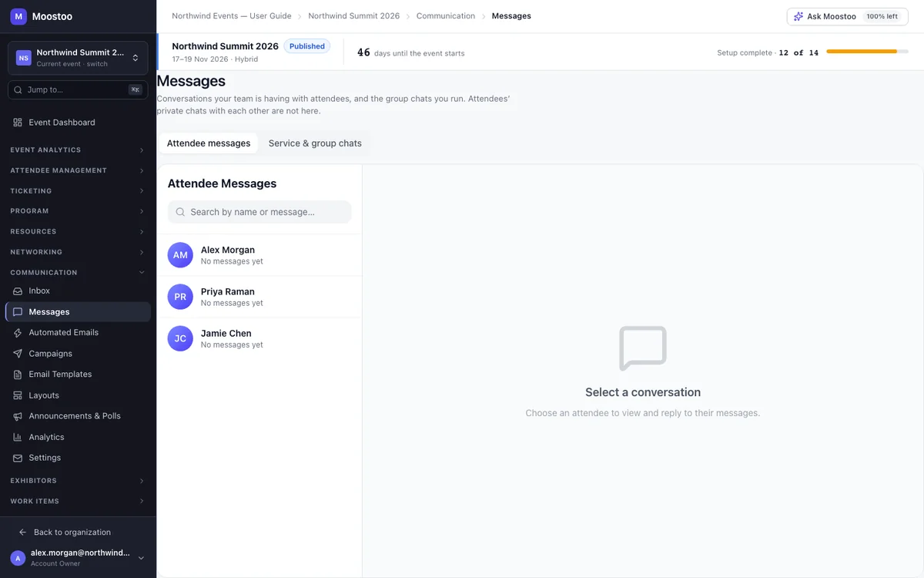Expand the Event Analytics section
This screenshot has width=924, height=578.
click(x=78, y=150)
